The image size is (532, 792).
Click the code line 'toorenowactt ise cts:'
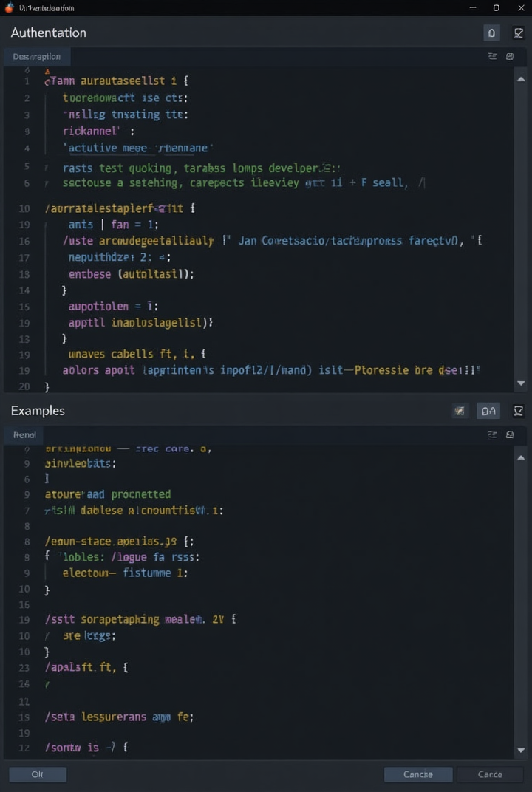(x=126, y=98)
